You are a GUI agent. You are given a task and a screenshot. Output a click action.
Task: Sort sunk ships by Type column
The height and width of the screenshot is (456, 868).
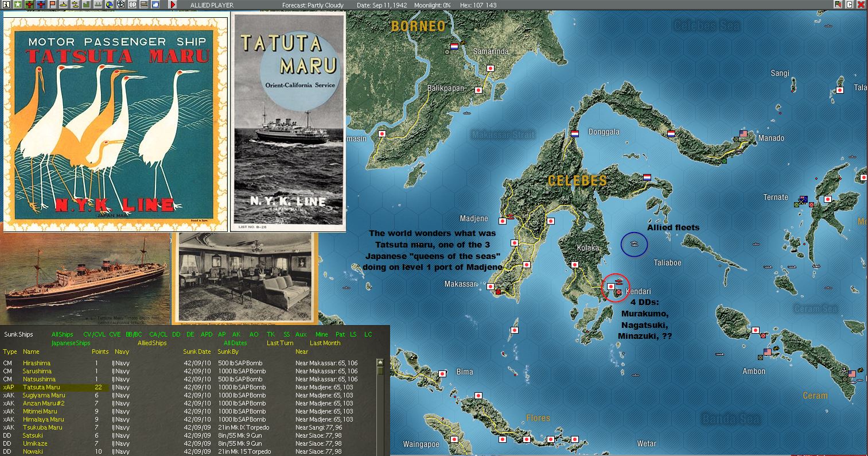[x=10, y=351]
